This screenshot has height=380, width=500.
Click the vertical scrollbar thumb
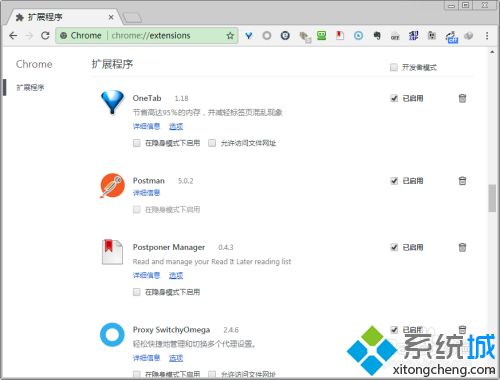coord(492,198)
